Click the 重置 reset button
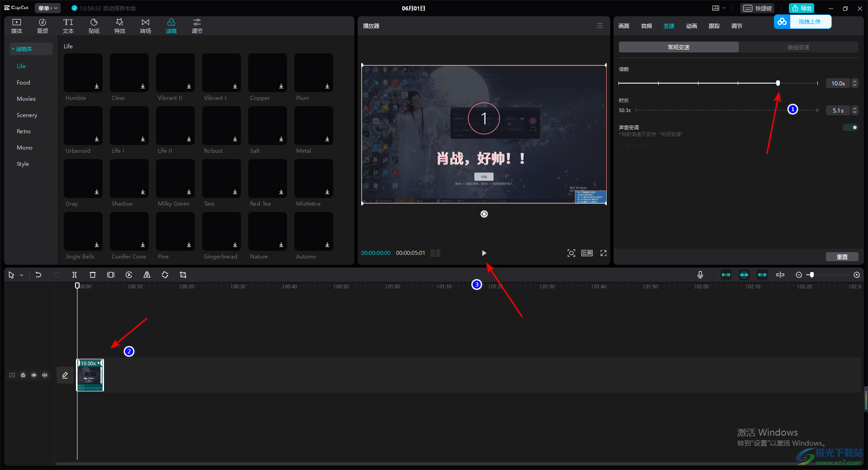Screen dimensions: 868x470 tap(842, 257)
